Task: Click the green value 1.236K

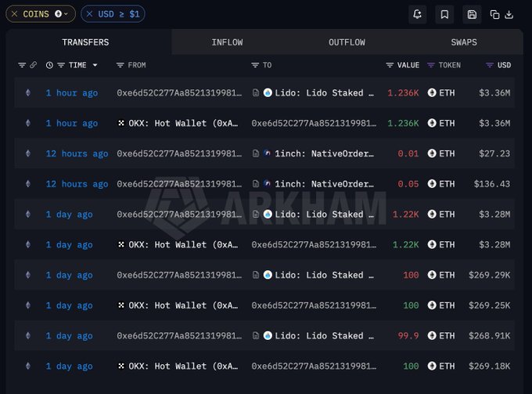Action: coord(403,123)
